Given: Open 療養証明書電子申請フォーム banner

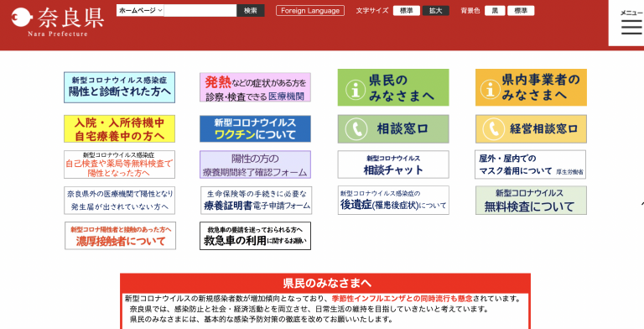Looking at the screenshot, I should pyautogui.click(x=257, y=201).
